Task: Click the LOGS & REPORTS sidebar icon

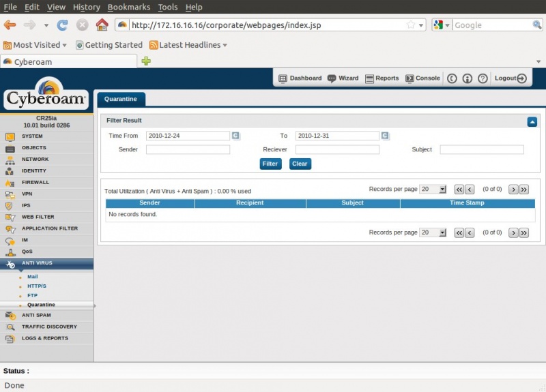Action: (10, 338)
